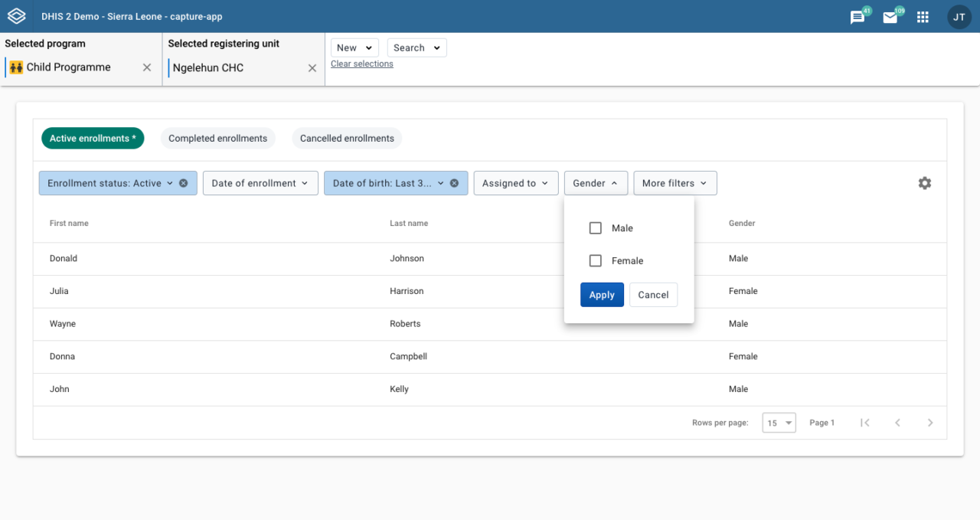Check the Female checkbox in Gender filter
The image size is (980, 520).
click(x=596, y=260)
